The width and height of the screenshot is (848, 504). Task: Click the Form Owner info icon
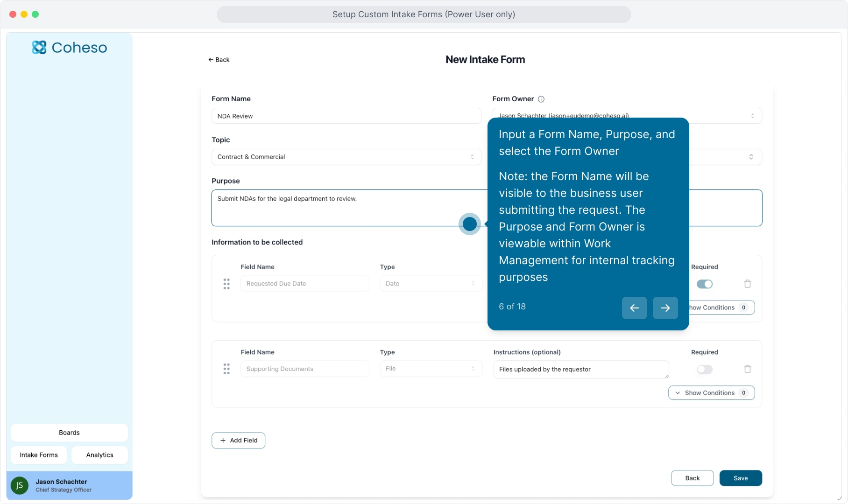pos(541,99)
